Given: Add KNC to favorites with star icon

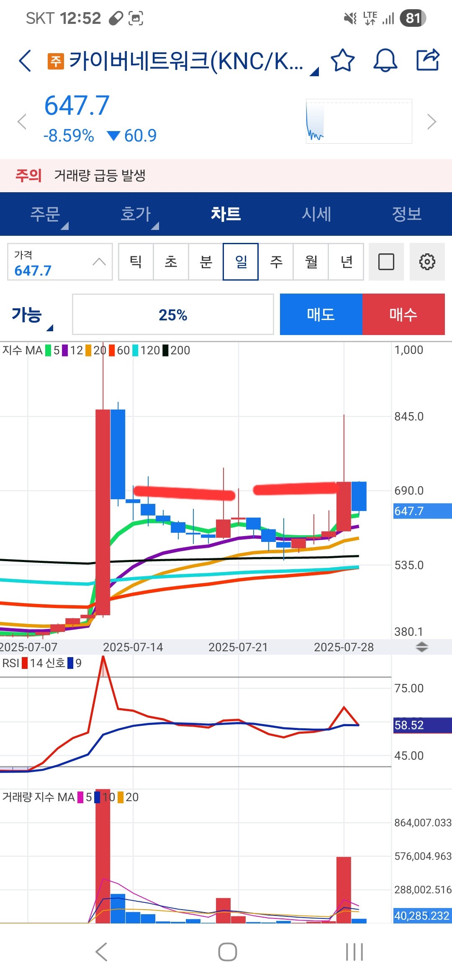Looking at the screenshot, I should click(343, 60).
